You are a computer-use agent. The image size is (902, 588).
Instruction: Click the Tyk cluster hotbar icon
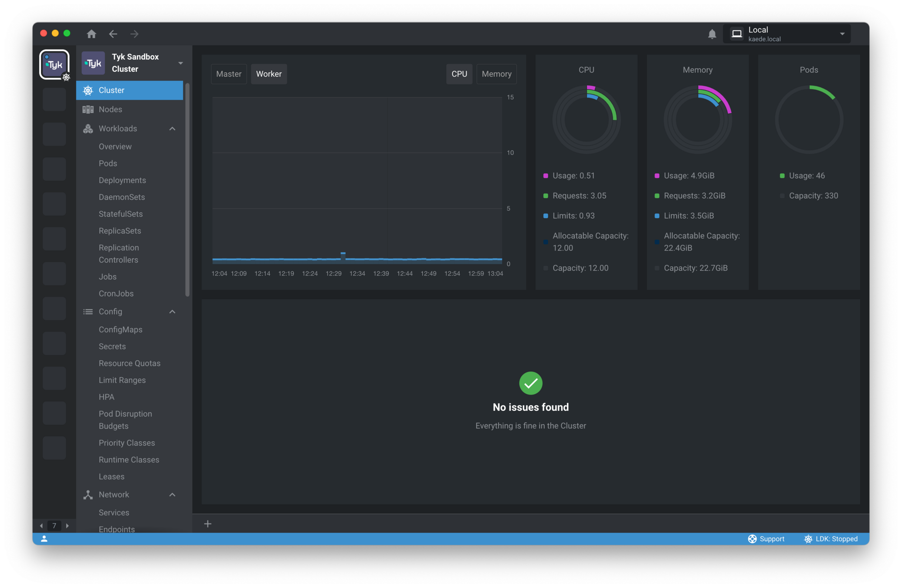[54, 64]
